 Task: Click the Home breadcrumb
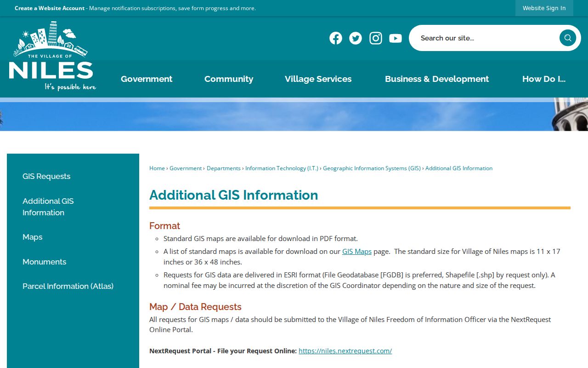click(x=157, y=168)
